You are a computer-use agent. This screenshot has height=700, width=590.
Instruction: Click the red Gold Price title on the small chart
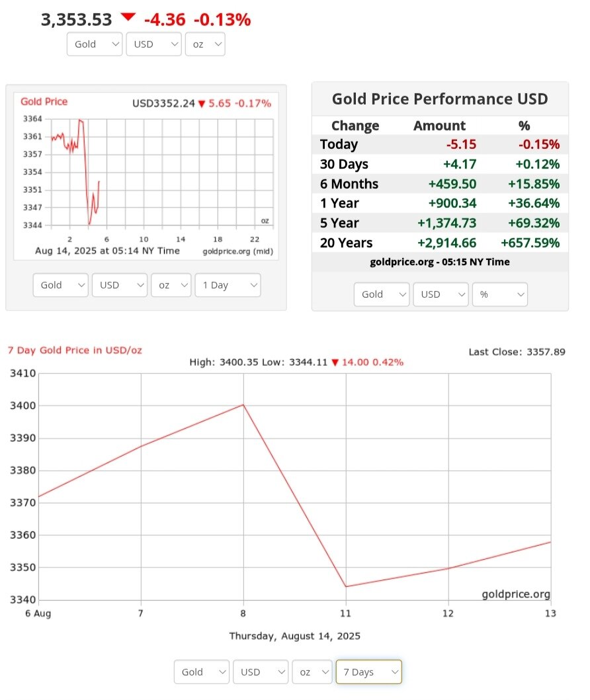(44, 102)
